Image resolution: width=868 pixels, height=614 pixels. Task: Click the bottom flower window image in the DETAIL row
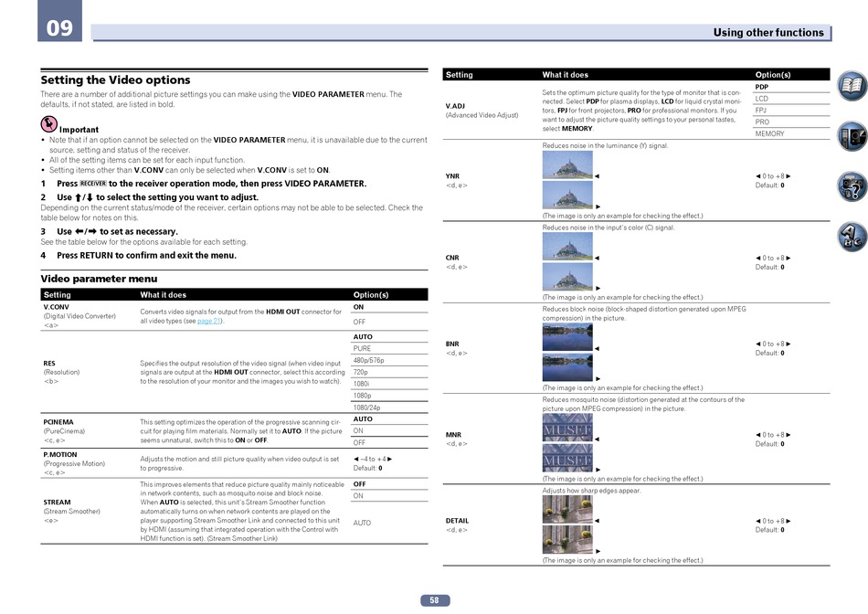567,540
